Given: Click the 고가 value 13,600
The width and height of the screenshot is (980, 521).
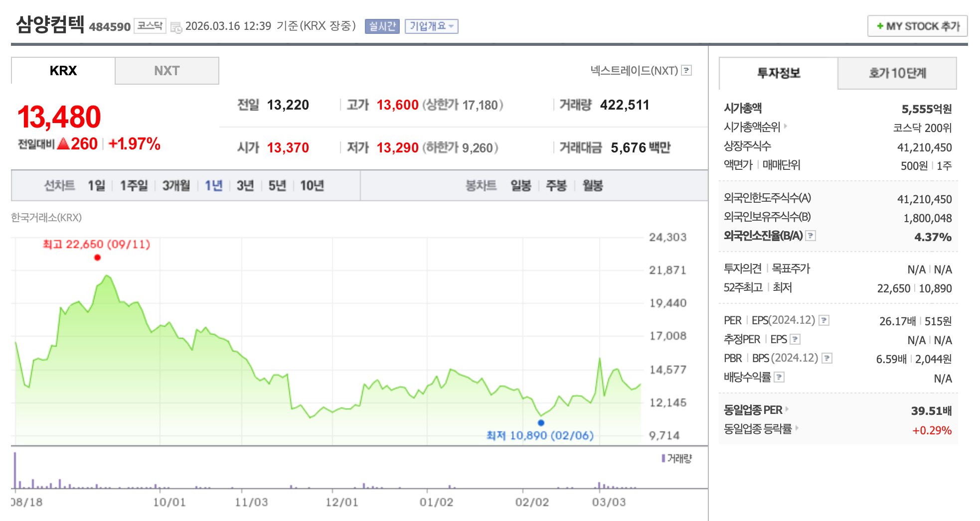Looking at the screenshot, I should [398, 105].
